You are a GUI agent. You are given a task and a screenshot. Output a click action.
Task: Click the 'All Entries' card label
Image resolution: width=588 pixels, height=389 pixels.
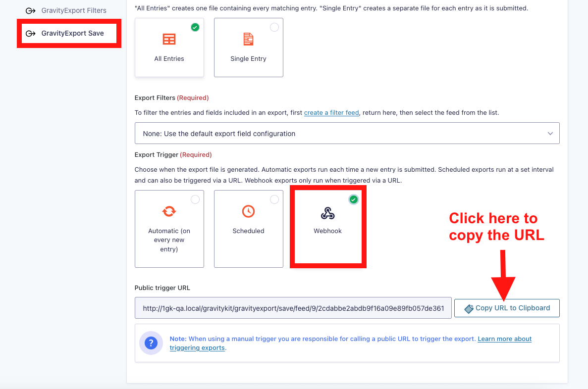(169, 59)
